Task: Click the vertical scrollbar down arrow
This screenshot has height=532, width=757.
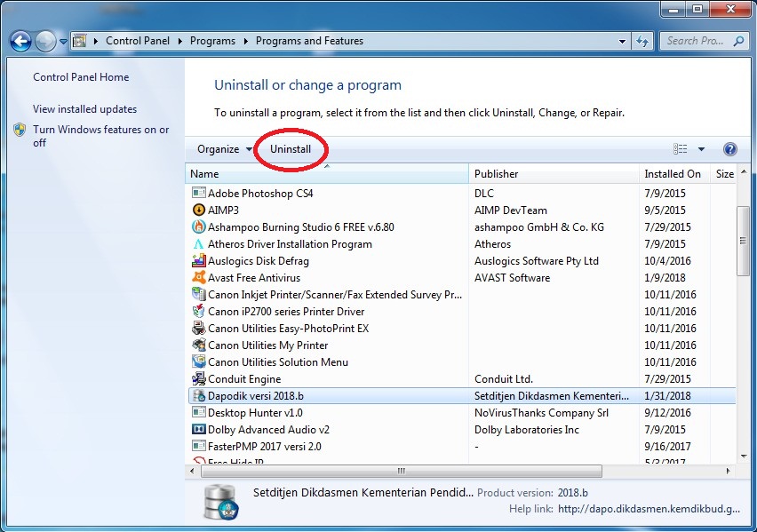Action: 743,456
